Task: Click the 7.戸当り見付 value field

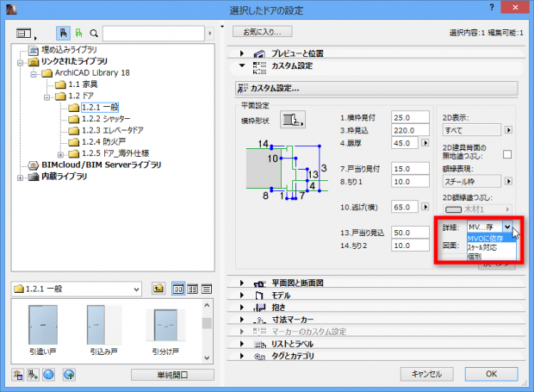Action: [x=410, y=169]
